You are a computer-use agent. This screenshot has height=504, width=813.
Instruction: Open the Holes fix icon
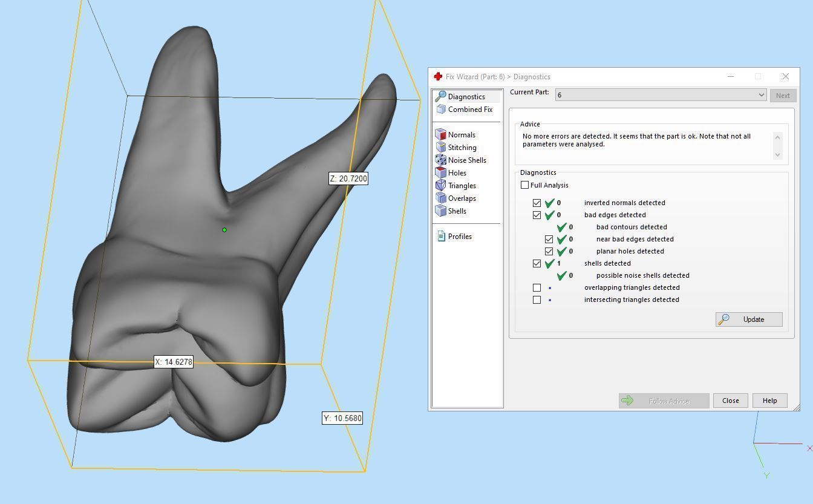pyautogui.click(x=441, y=173)
